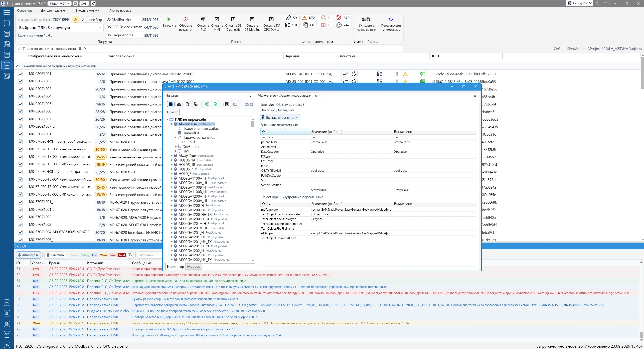Open the PSaLA_MST project dropdown
This screenshot has height=349, width=644.
[59, 4]
